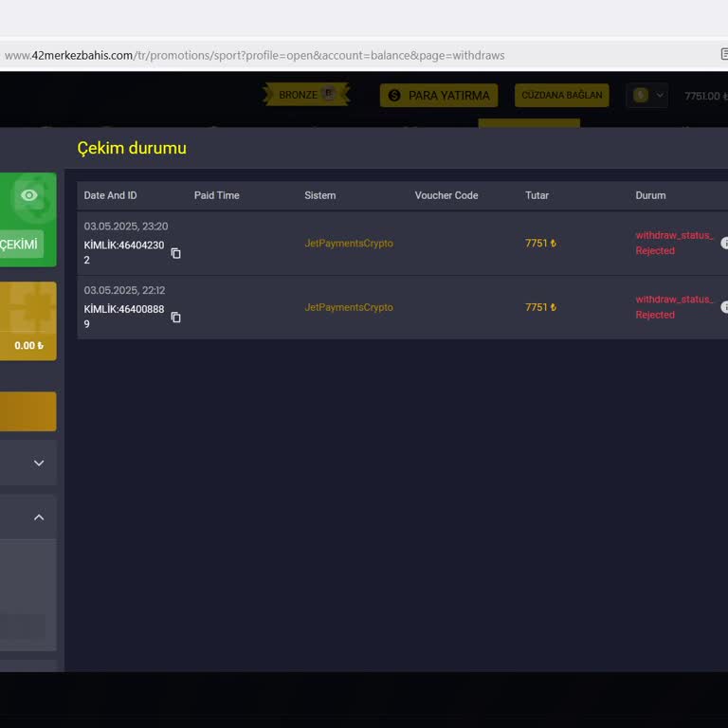Select the date 03.05.2025, 22:12
The width and height of the screenshot is (728, 728).
124,290
